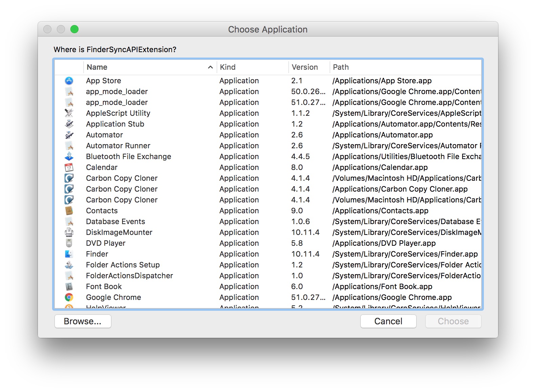Click the FolderActionsDispatcher icon
This screenshot has width=536, height=392.
tap(69, 276)
